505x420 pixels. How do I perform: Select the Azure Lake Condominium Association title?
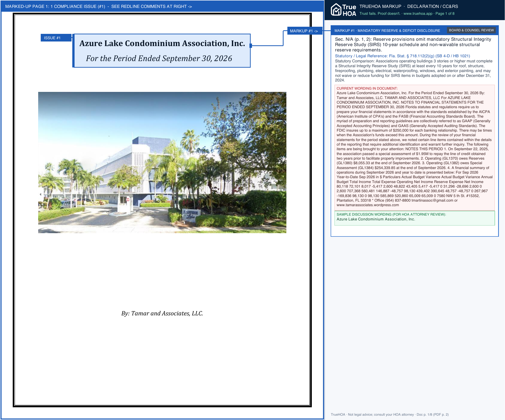pyautogui.click(x=162, y=43)
